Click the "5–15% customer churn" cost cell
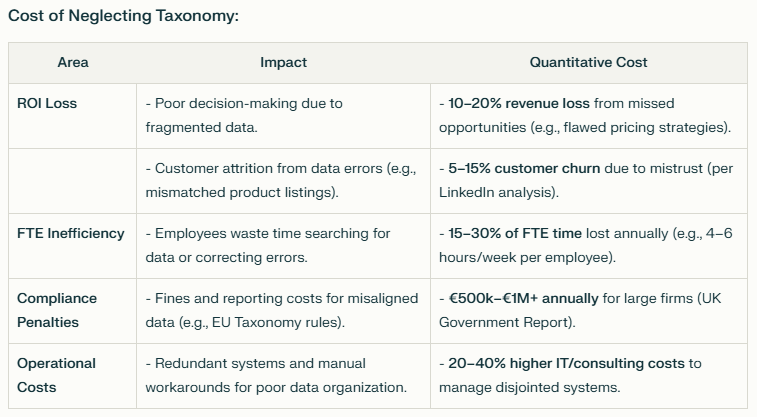 [520, 168]
